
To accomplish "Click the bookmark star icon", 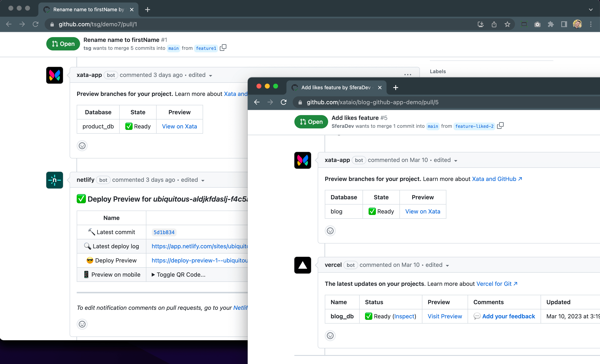I will (507, 24).
